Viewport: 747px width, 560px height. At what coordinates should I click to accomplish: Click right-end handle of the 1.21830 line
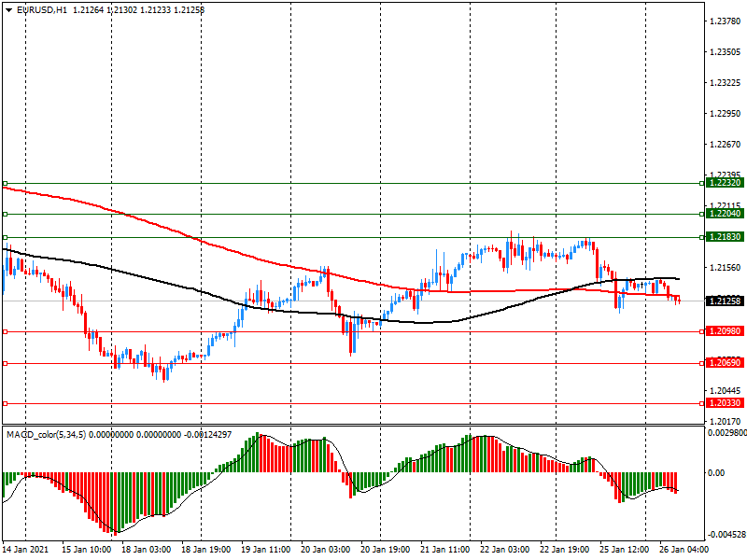coord(701,237)
